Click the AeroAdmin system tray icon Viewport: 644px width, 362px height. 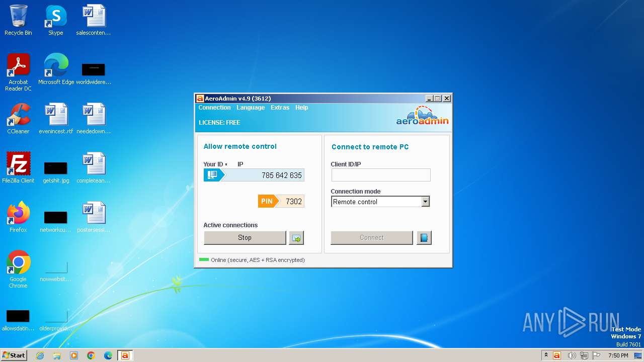pyautogui.click(x=557, y=355)
